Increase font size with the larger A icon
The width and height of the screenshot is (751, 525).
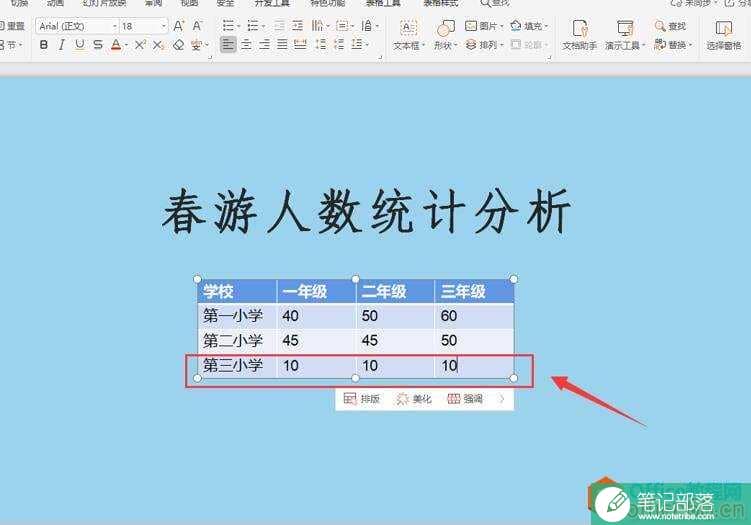(x=178, y=26)
